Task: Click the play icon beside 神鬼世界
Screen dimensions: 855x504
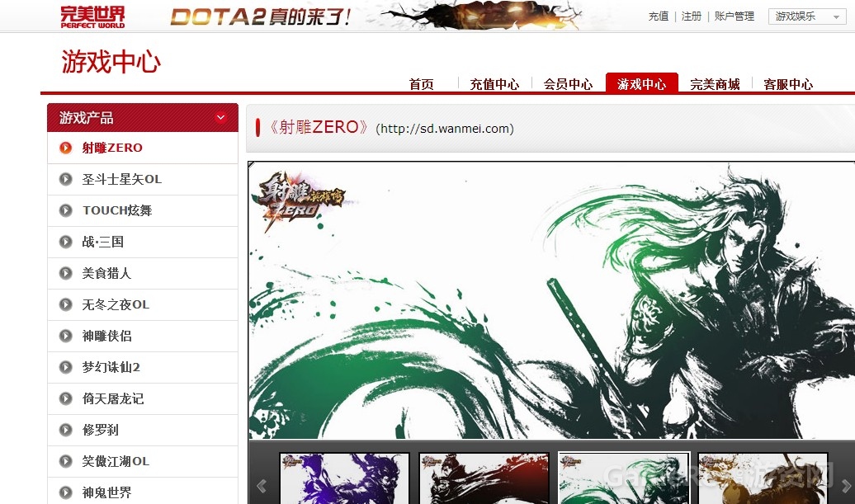Action: coord(65,492)
